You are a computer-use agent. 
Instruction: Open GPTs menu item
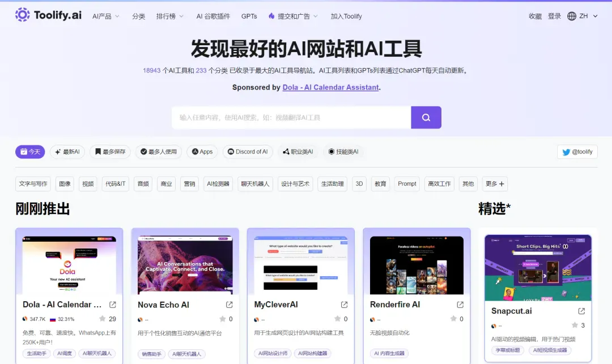(249, 16)
